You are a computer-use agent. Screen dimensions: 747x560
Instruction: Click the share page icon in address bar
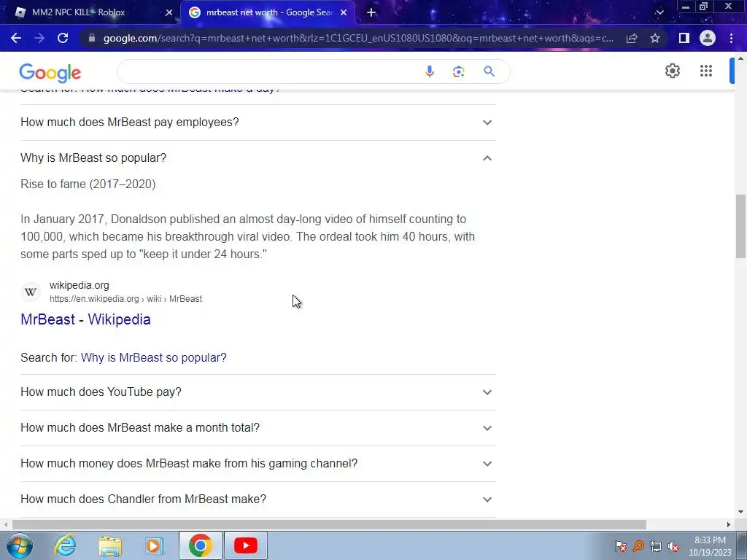click(x=632, y=38)
